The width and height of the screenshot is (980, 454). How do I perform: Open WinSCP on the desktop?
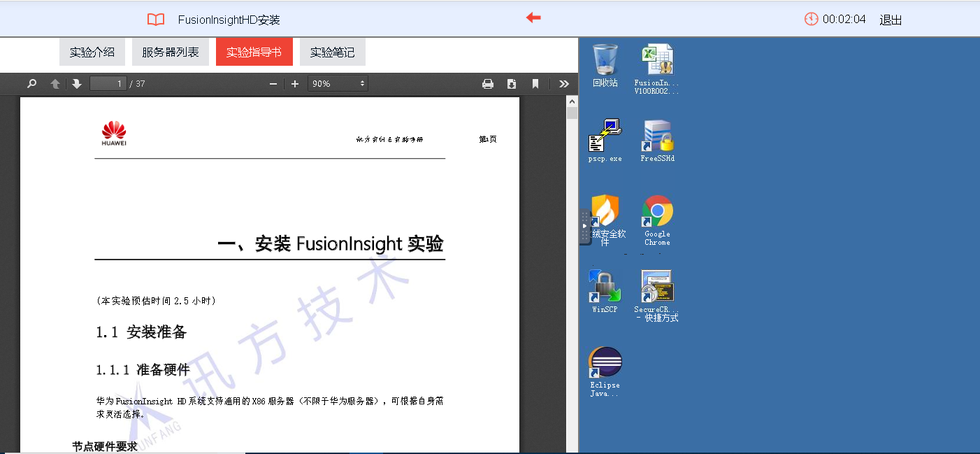pos(604,287)
